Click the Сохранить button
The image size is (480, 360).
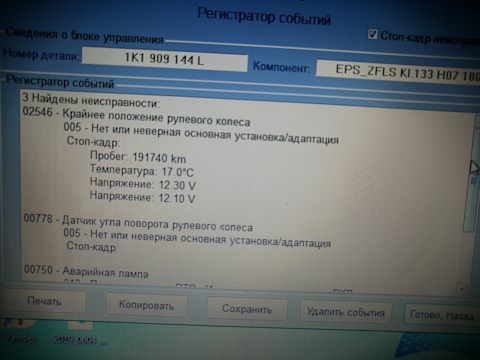pyautogui.click(x=247, y=309)
